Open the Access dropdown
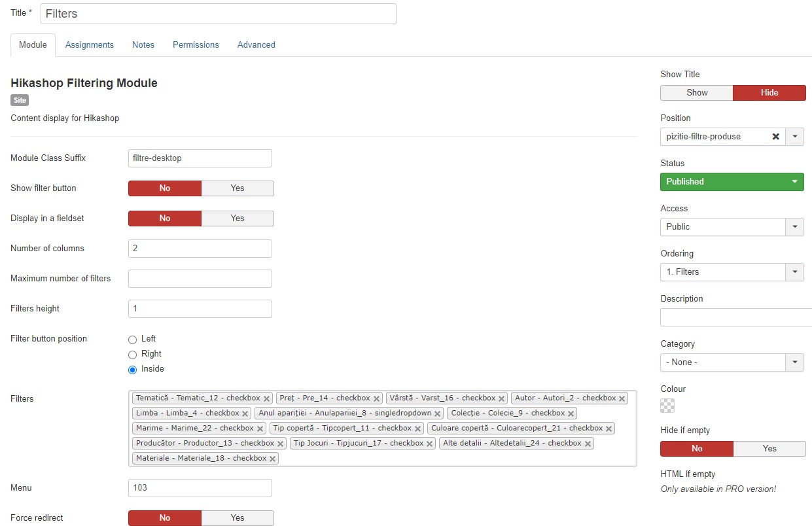 tap(732, 226)
